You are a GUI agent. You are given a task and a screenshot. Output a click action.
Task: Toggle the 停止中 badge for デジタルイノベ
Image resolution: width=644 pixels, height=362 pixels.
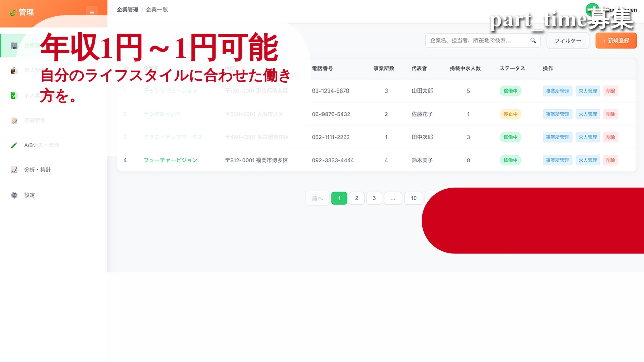(x=510, y=114)
